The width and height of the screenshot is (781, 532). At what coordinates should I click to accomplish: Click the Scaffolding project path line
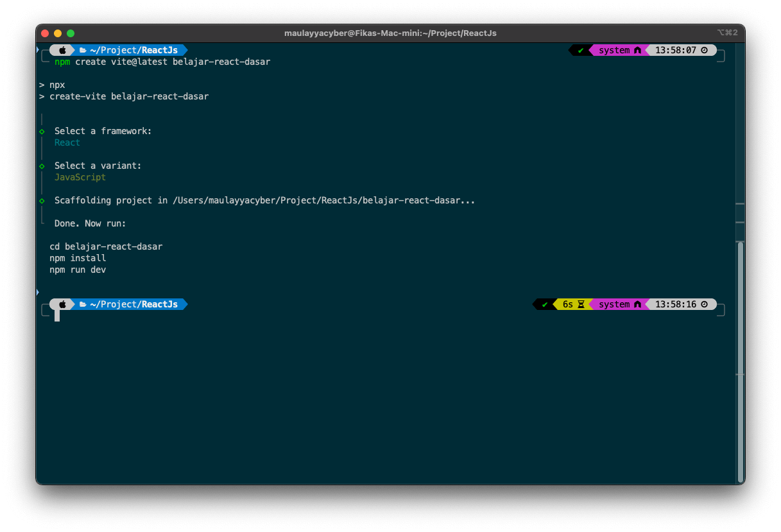pos(265,200)
